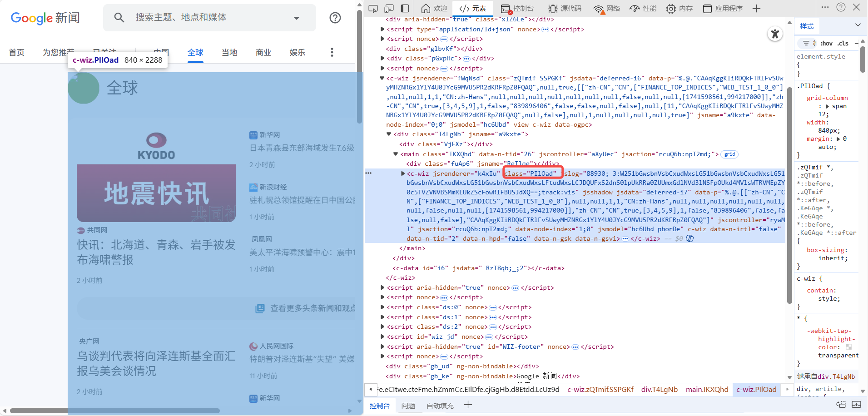Expand the script type application/ld+json node
The width and height of the screenshot is (868, 416).
[x=382, y=30]
